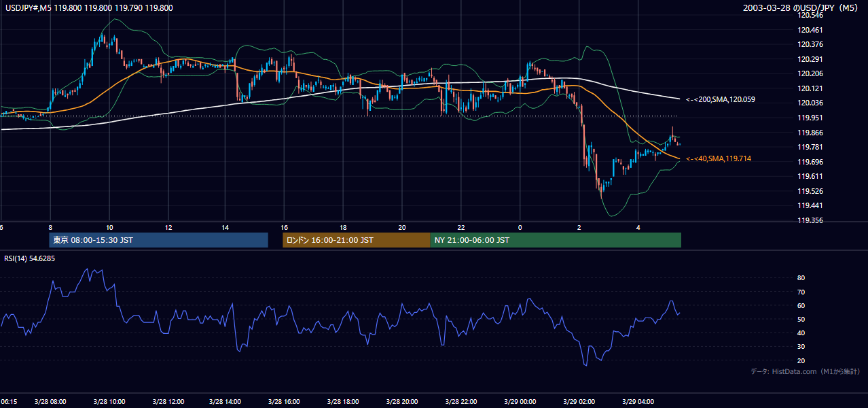Click the 119.356 price axis label
Screen dimensions: 868x408
(x=810, y=220)
